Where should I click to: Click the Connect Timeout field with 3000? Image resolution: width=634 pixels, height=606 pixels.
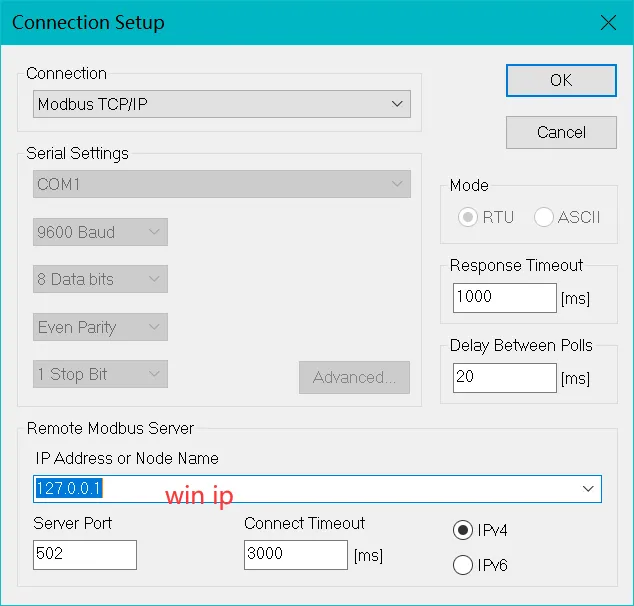(x=296, y=555)
